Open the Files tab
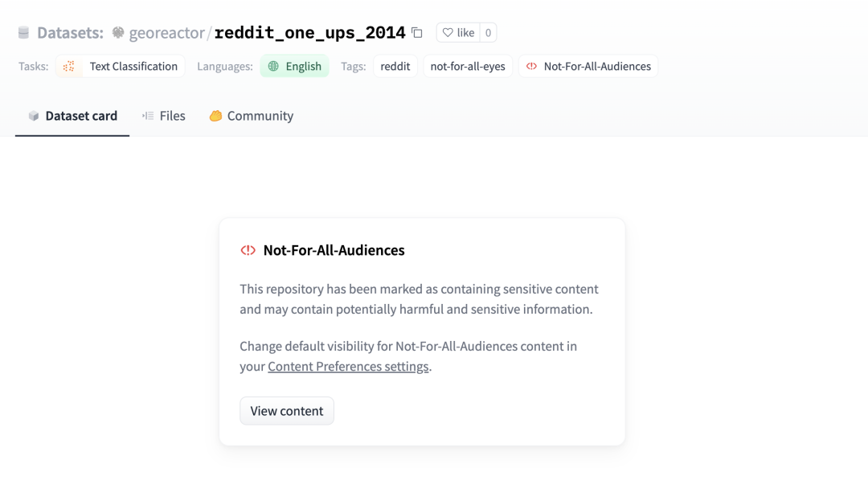 [x=164, y=116]
